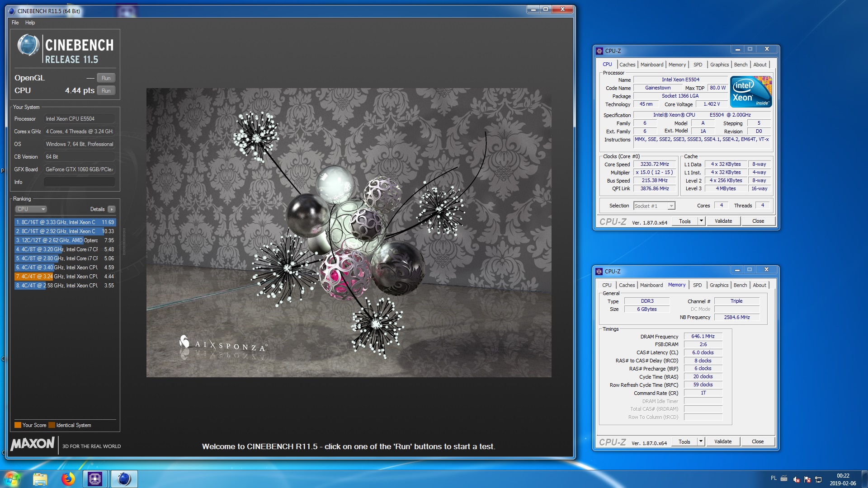Open Memory tab in top CPU-Z
Screen dimensions: 868x488
click(677, 65)
